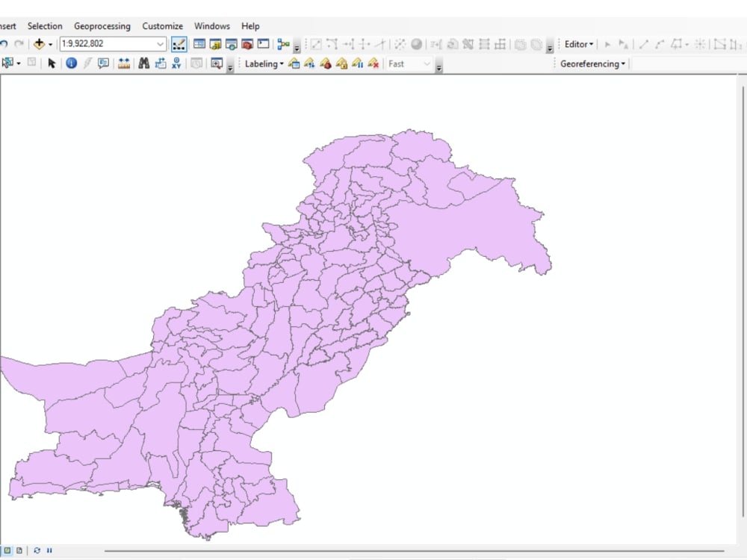Refresh the map display
This screenshot has height=560, width=747.
pos(37,550)
